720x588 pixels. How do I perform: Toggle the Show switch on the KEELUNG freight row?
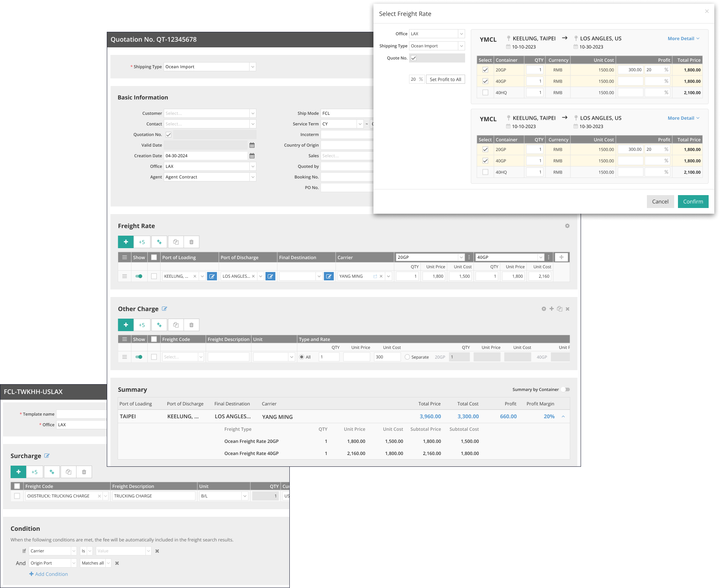139,276
